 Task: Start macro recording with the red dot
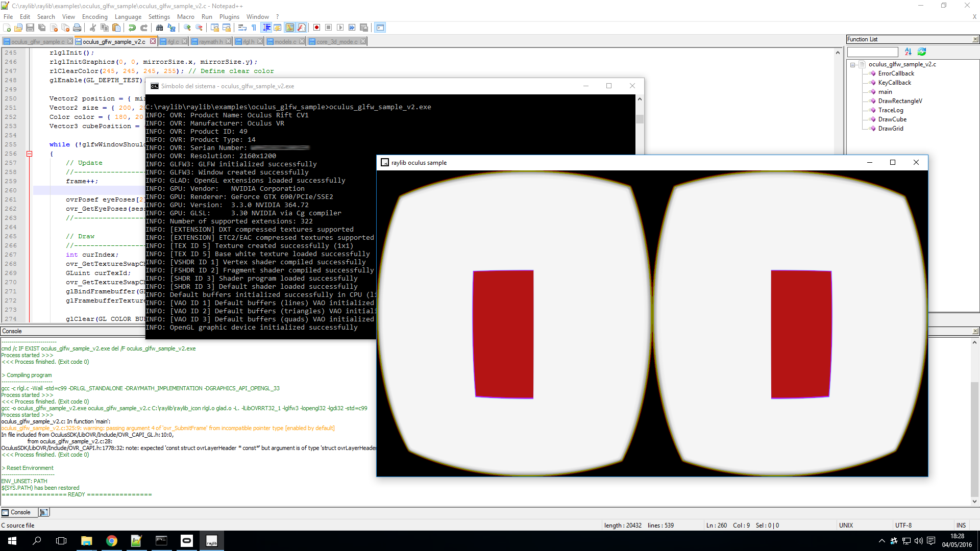click(x=316, y=28)
